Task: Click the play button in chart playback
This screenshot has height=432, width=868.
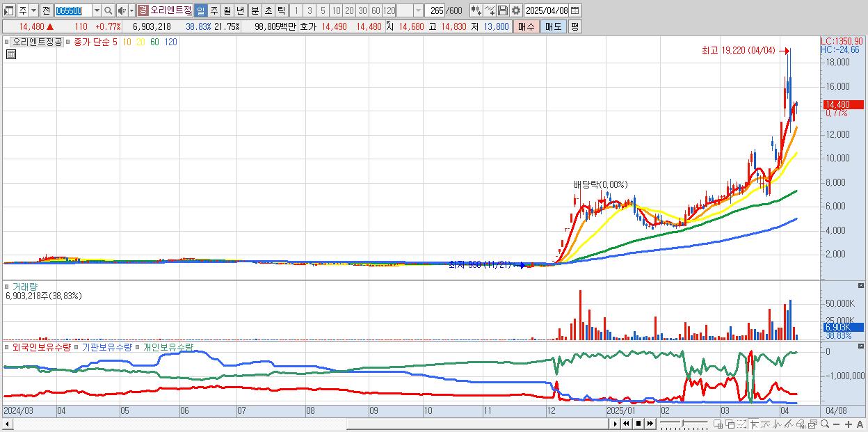Action: 616,424
